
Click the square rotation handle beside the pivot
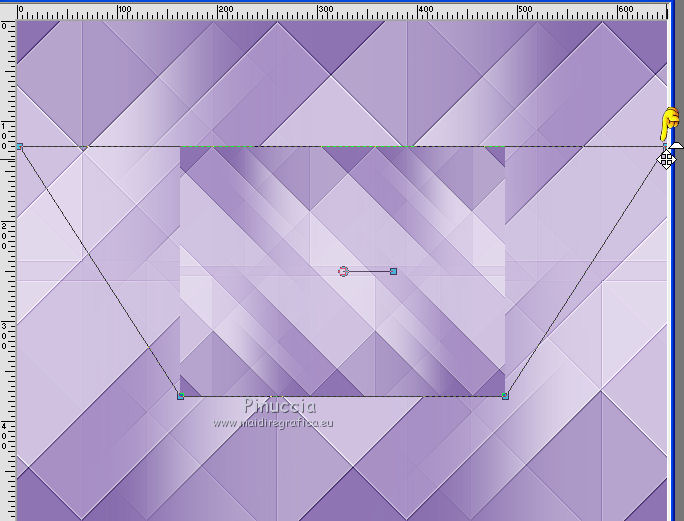(393, 271)
